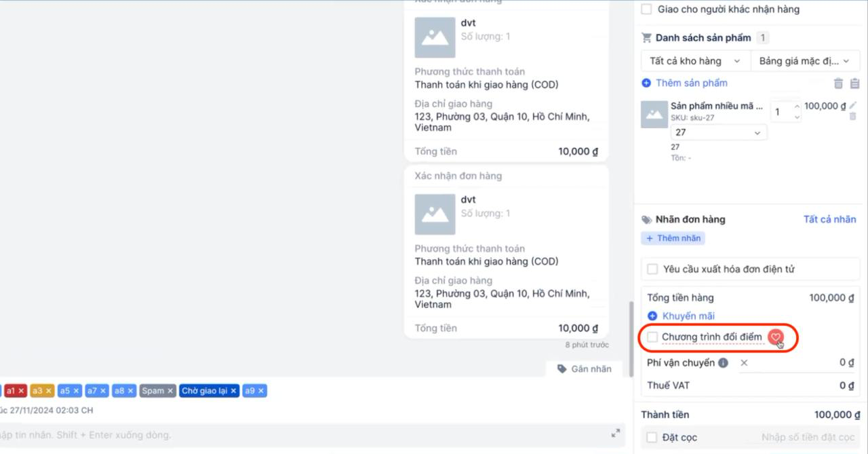The height and width of the screenshot is (454, 868).
Task: Click the pencil edit icon next to 100,000 đ
Action: click(853, 105)
